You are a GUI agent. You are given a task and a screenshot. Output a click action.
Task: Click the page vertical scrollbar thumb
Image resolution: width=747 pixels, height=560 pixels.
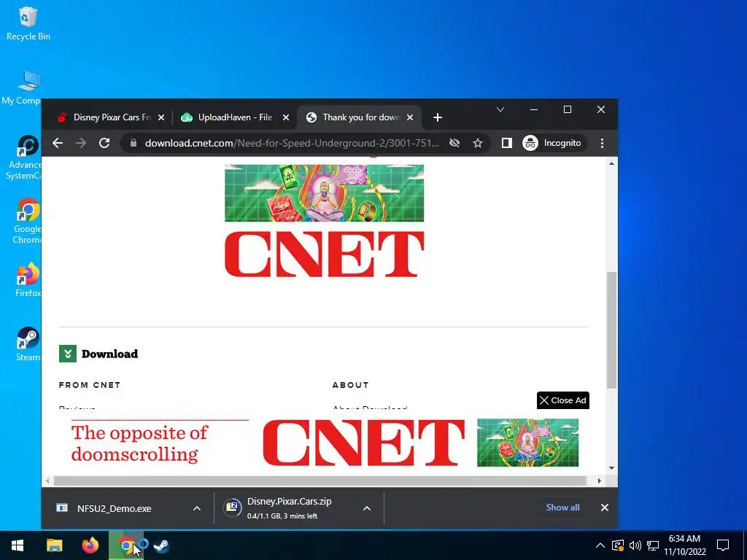pyautogui.click(x=612, y=330)
